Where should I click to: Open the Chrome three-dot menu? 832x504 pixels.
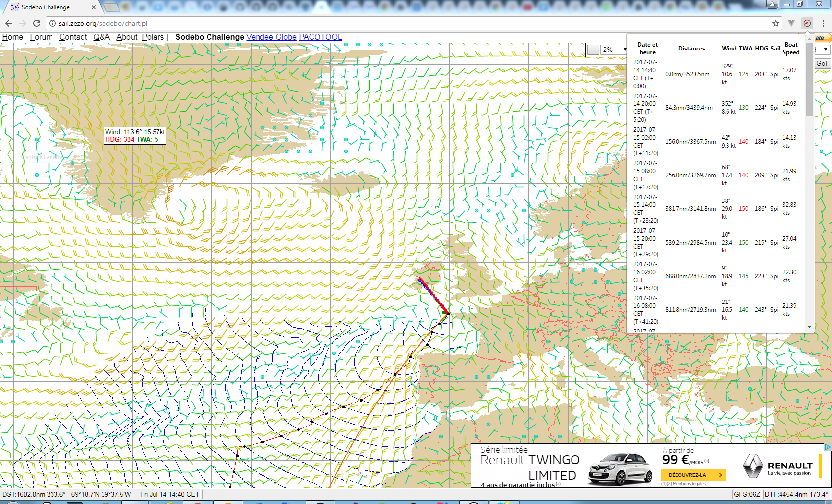tap(823, 23)
